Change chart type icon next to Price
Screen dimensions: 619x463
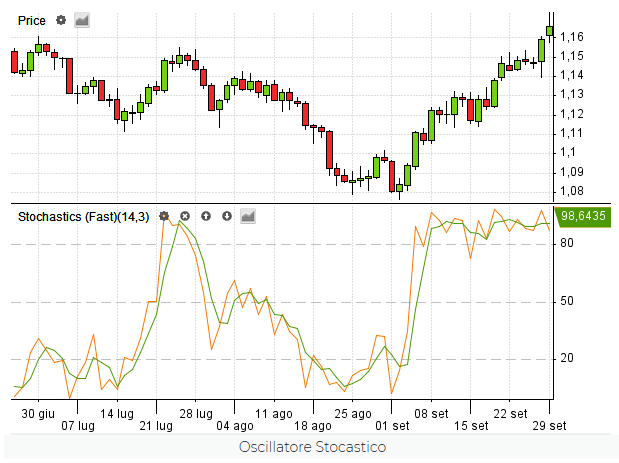82,20
